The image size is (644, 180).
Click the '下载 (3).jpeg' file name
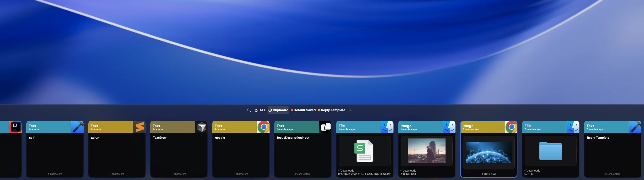[408, 174]
